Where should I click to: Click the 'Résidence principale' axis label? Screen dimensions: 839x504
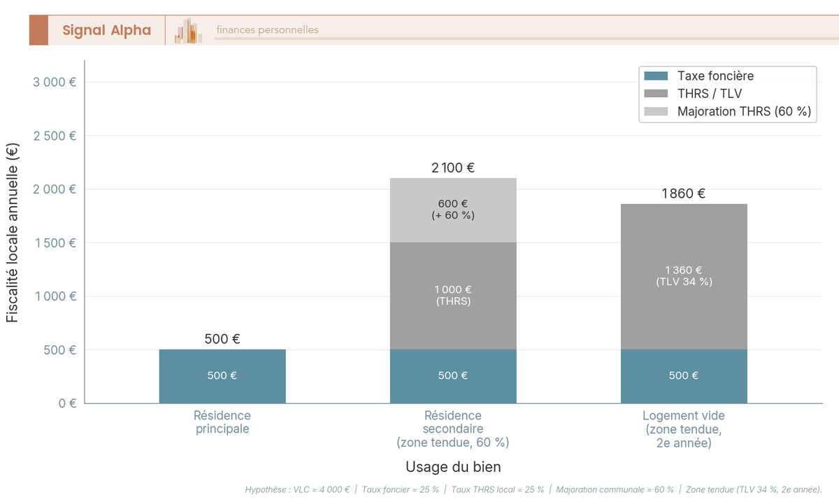click(x=222, y=422)
